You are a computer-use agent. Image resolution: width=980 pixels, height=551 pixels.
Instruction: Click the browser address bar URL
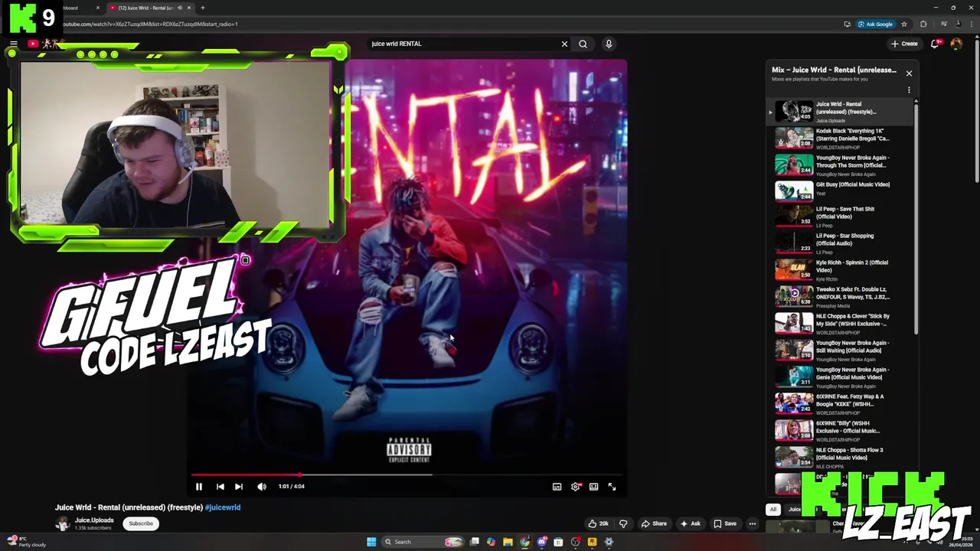(149, 24)
